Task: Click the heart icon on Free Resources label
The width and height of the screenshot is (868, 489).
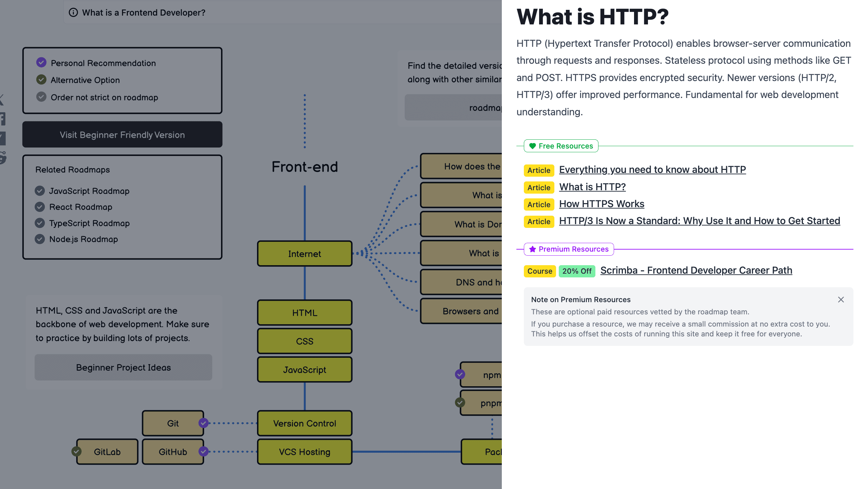Action: (x=532, y=146)
